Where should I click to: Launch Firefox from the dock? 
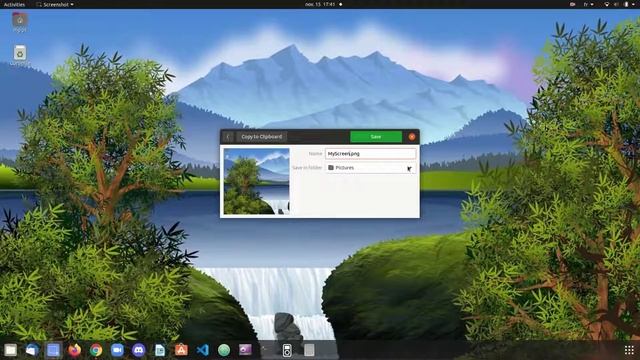(x=75, y=350)
